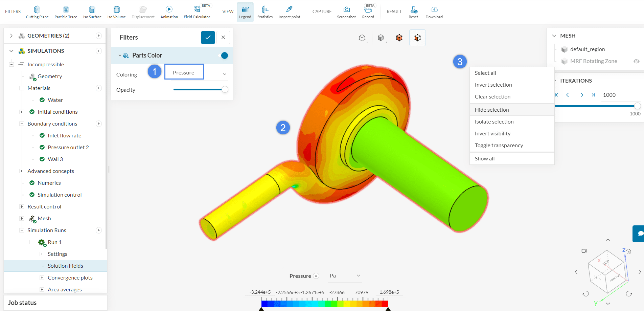Click the Opacity slider handle
Image resolution: width=644 pixels, height=311 pixels.
pos(225,90)
